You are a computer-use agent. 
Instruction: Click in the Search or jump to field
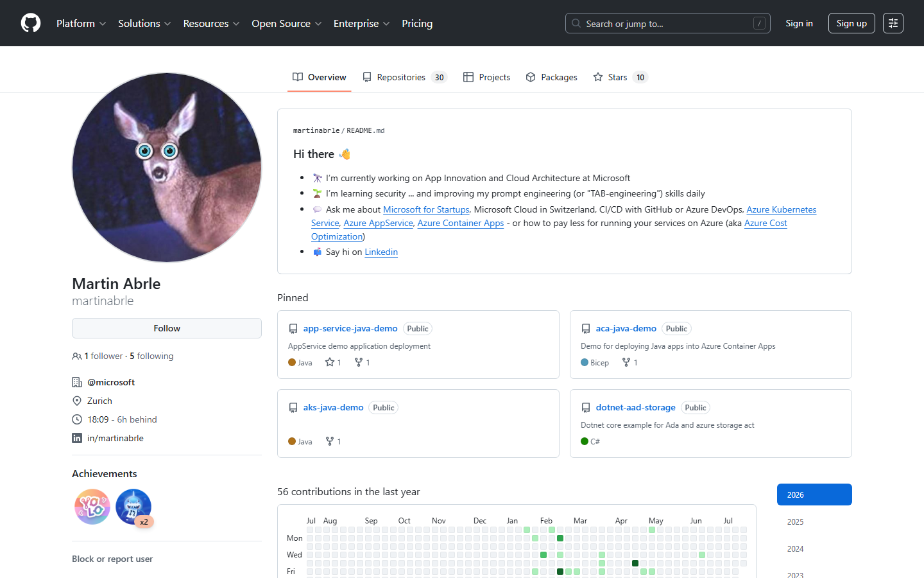click(x=667, y=23)
